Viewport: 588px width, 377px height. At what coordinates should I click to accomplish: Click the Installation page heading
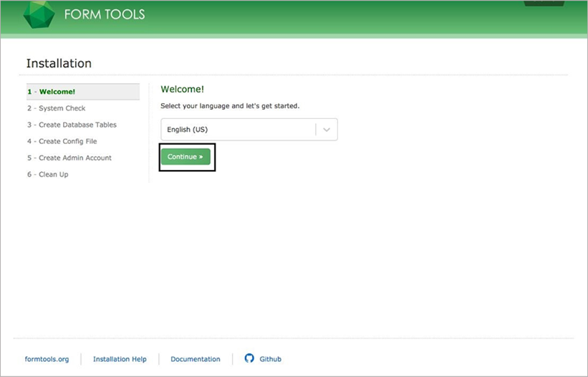(59, 63)
